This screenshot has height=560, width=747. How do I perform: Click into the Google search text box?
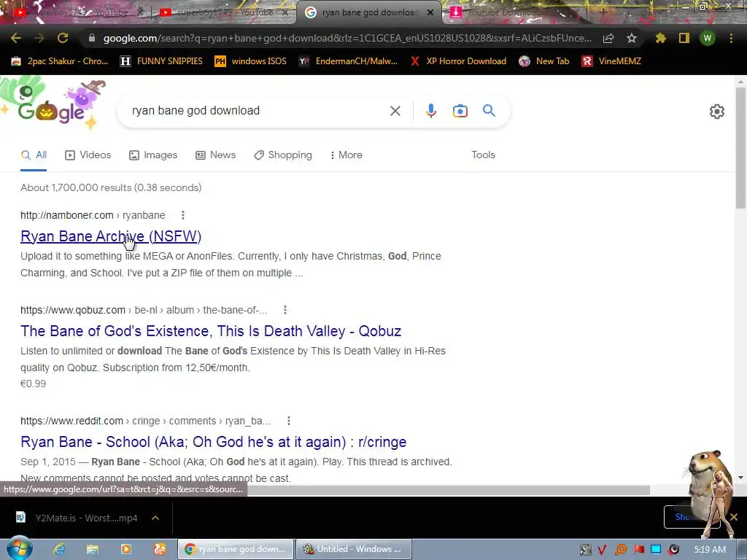[x=258, y=111]
